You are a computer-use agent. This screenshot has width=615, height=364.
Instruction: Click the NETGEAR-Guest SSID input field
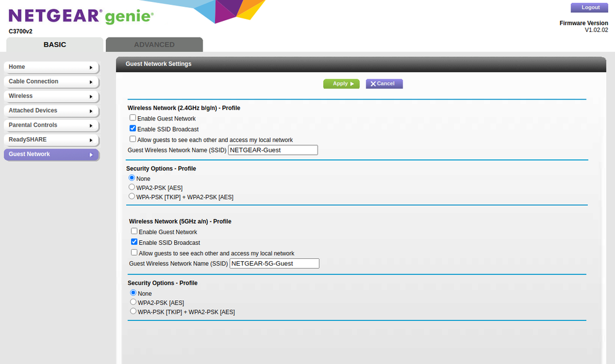[x=273, y=149]
